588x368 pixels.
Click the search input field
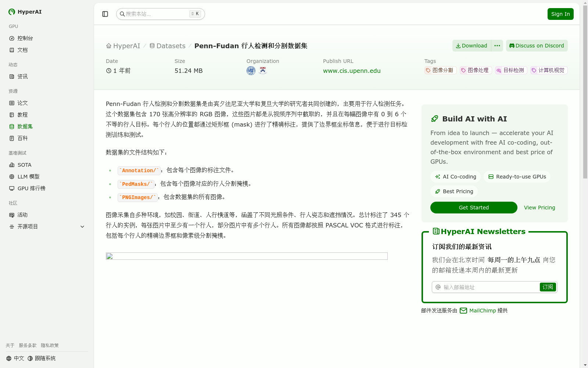coord(161,14)
